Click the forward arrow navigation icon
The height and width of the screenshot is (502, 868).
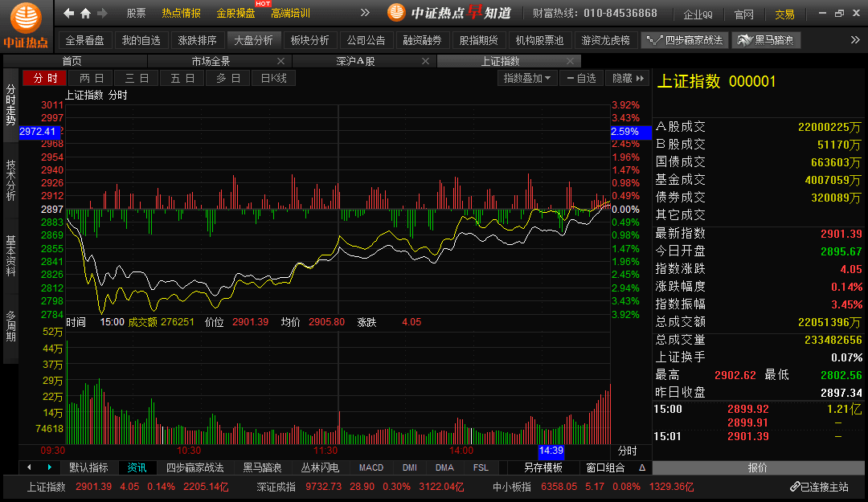[102, 13]
